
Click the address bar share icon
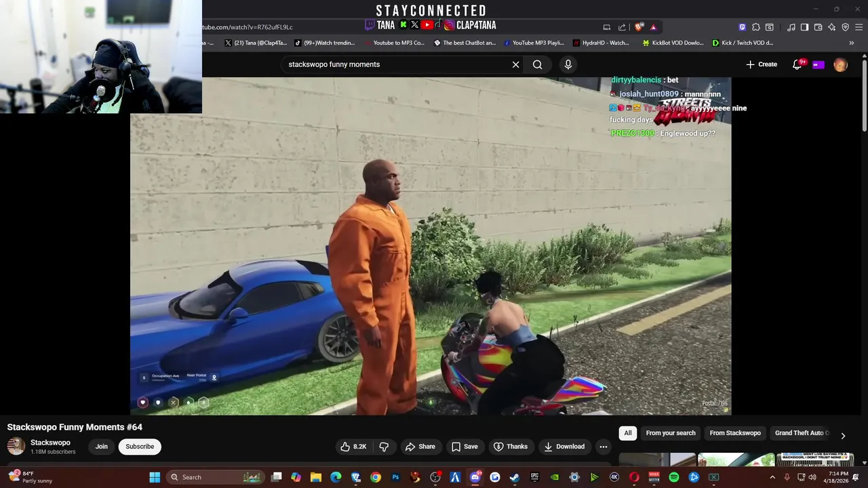click(x=622, y=27)
